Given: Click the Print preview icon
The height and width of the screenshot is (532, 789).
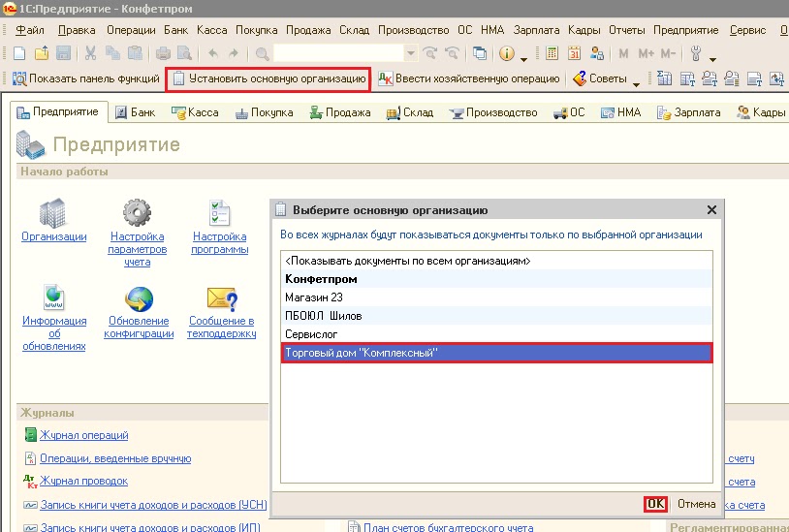Looking at the screenshot, I should click(x=185, y=52).
